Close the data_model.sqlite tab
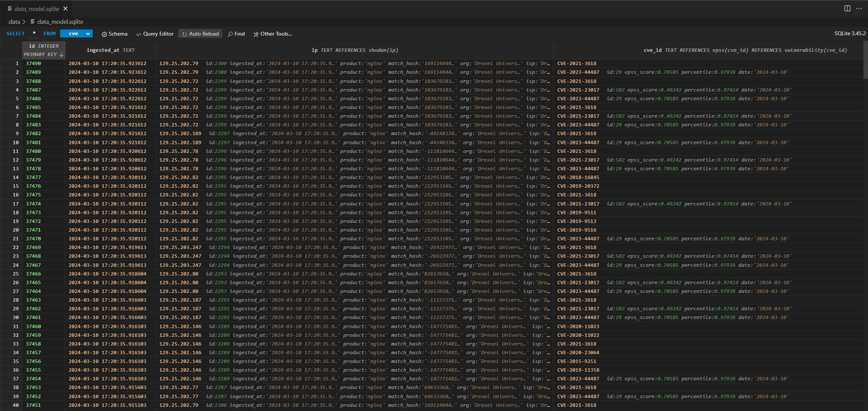868x411 pixels. coord(65,8)
